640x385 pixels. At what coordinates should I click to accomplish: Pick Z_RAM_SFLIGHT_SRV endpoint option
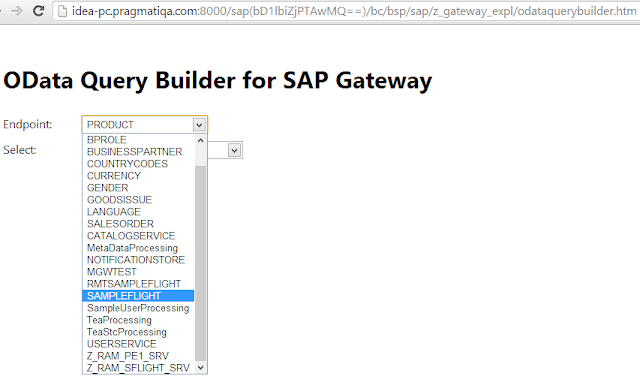pos(138,368)
